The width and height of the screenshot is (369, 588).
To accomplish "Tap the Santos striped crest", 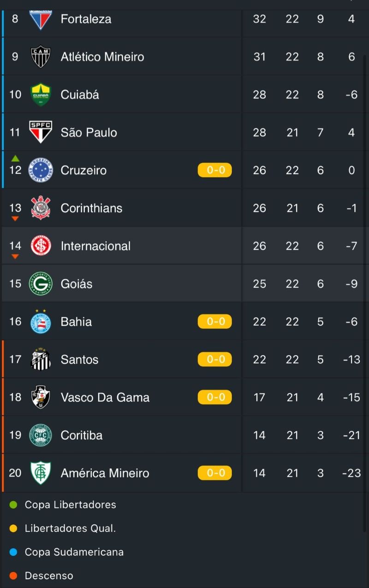I will click(41, 359).
